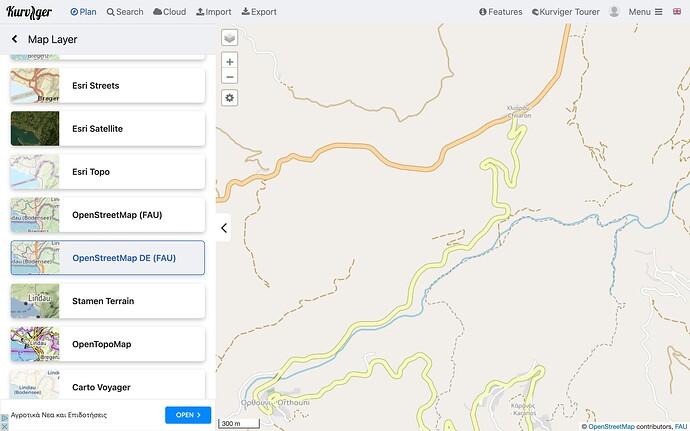Viewport: 690px width, 431px height.
Task: Click the Kurviger logo
Action: pyautogui.click(x=29, y=12)
